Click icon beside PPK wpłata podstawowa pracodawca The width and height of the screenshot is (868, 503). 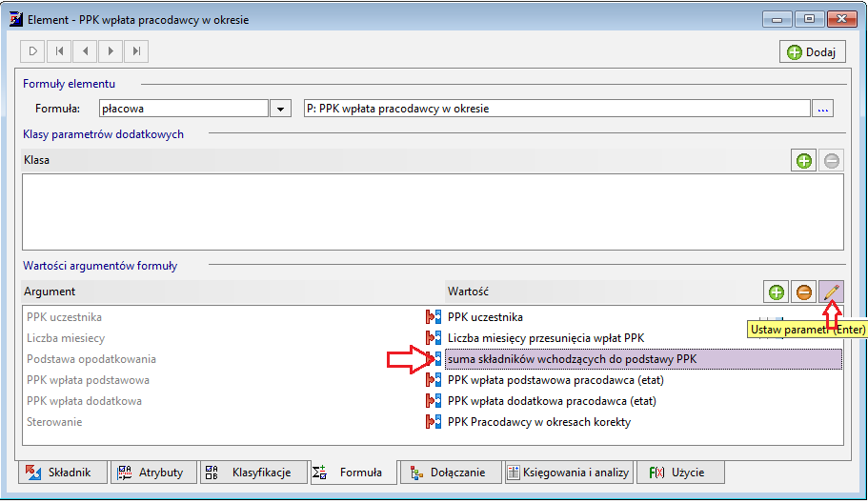tap(434, 379)
